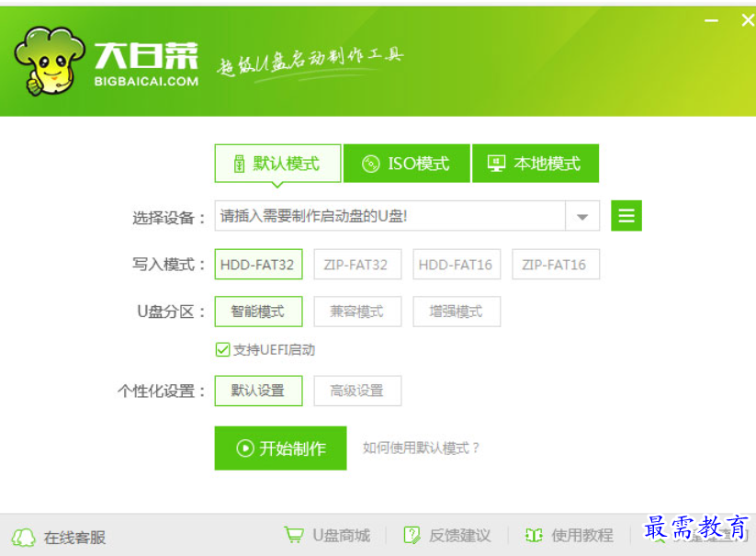Switch to 默认模式 tab

point(277,164)
